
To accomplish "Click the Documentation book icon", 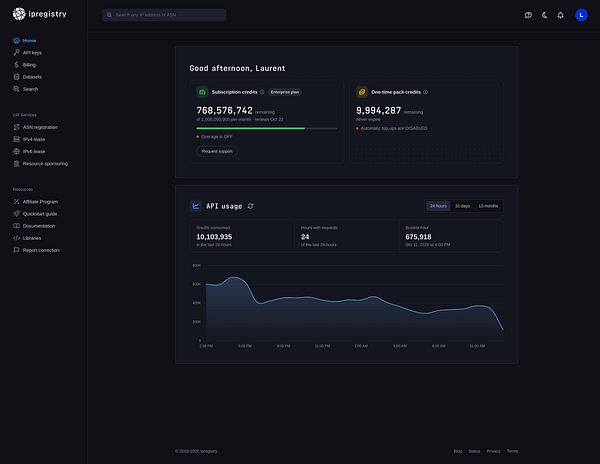I will [16, 226].
